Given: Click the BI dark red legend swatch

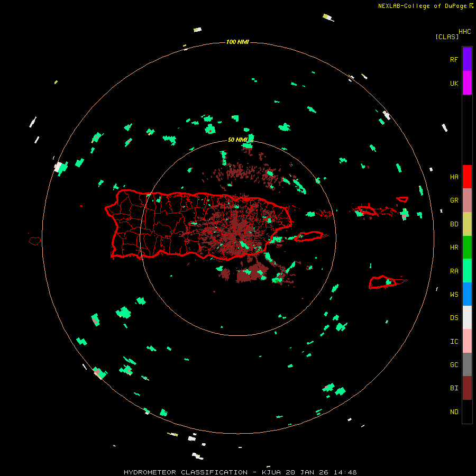Looking at the screenshot, I should pyautogui.click(x=467, y=388).
